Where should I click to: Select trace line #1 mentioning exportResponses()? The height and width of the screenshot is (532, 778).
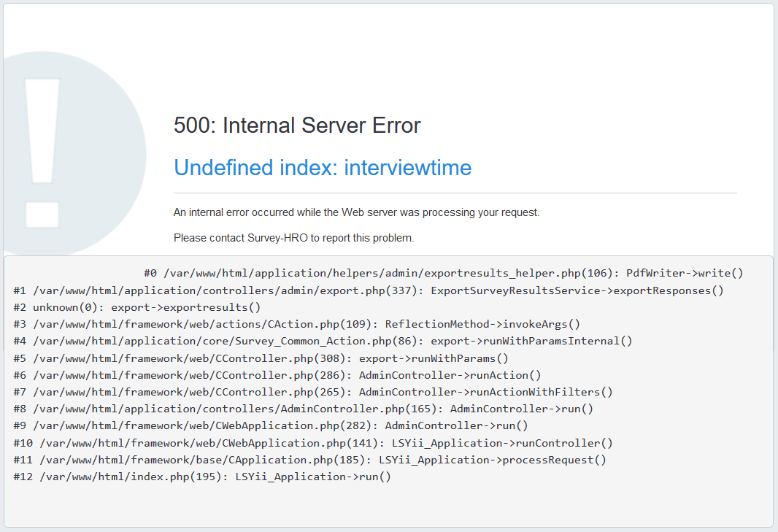[x=369, y=290]
